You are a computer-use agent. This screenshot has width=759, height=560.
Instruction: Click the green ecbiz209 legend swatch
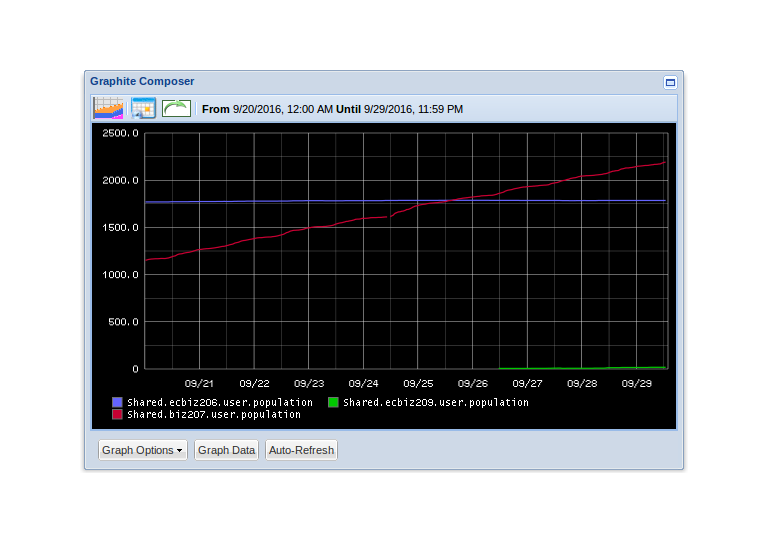tap(333, 402)
